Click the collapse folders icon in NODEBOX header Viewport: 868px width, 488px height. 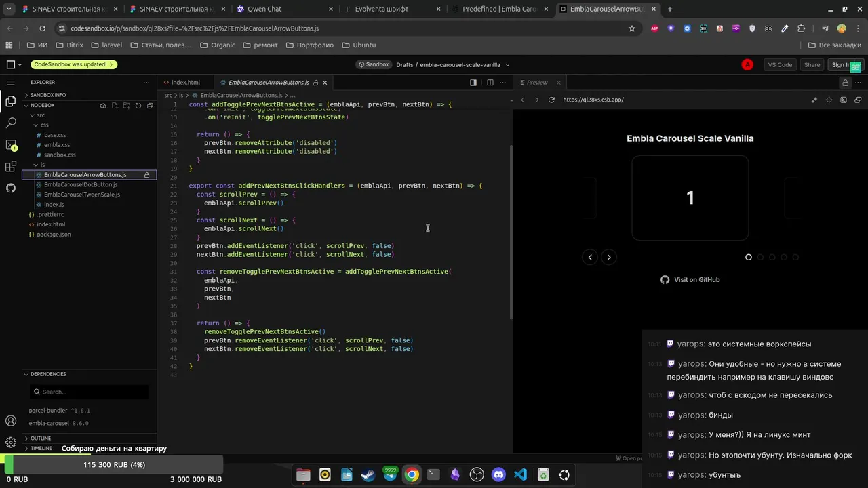pos(149,106)
